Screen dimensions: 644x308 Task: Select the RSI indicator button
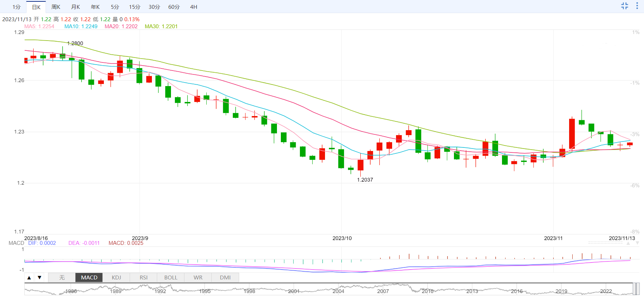(x=143, y=278)
